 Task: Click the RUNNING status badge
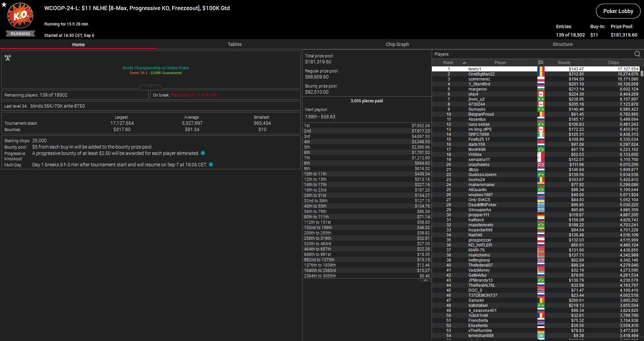point(20,34)
